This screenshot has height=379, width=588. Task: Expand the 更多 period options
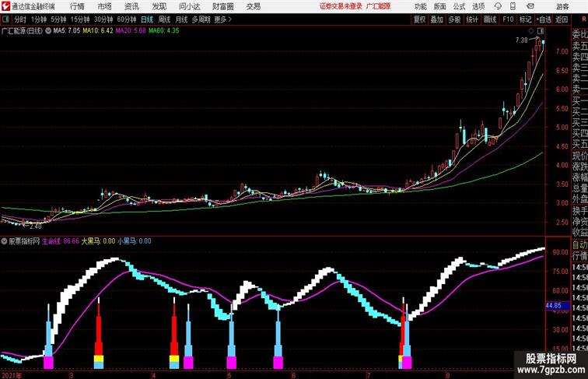222,19
